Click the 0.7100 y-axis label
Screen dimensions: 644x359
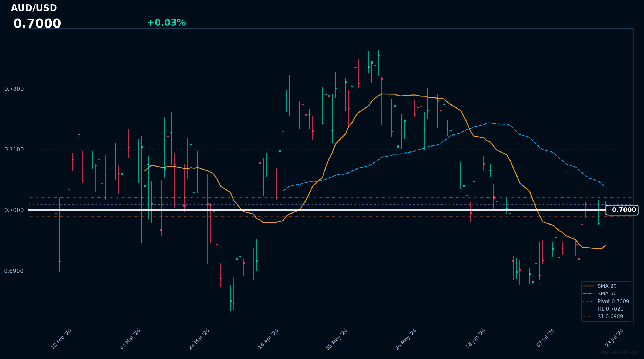(x=14, y=150)
